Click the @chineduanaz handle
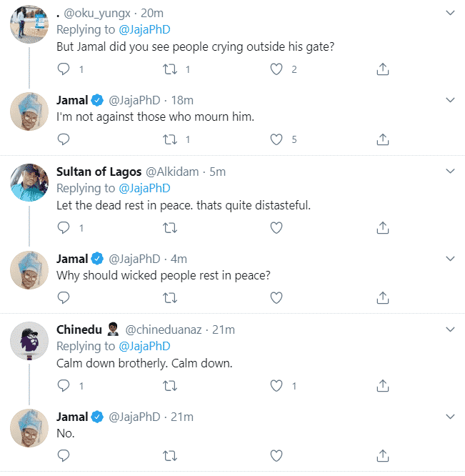The image size is (465, 476). (164, 329)
